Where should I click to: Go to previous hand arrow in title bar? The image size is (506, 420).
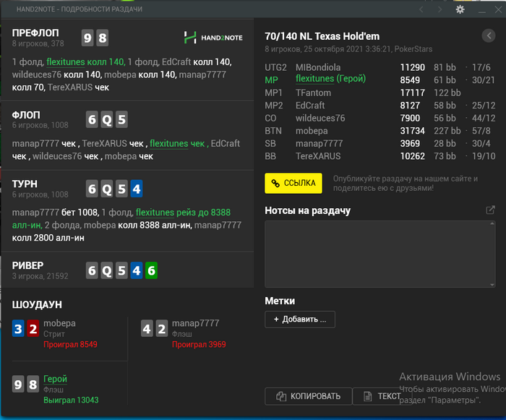pos(421,9)
